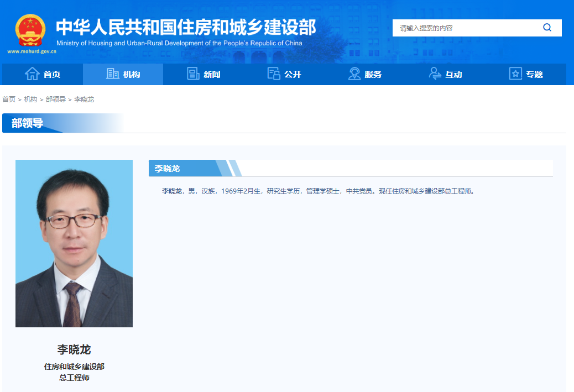The width and height of the screenshot is (574, 392).
Task: Click the document icon beside 公开
Action: pyautogui.click(x=274, y=74)
